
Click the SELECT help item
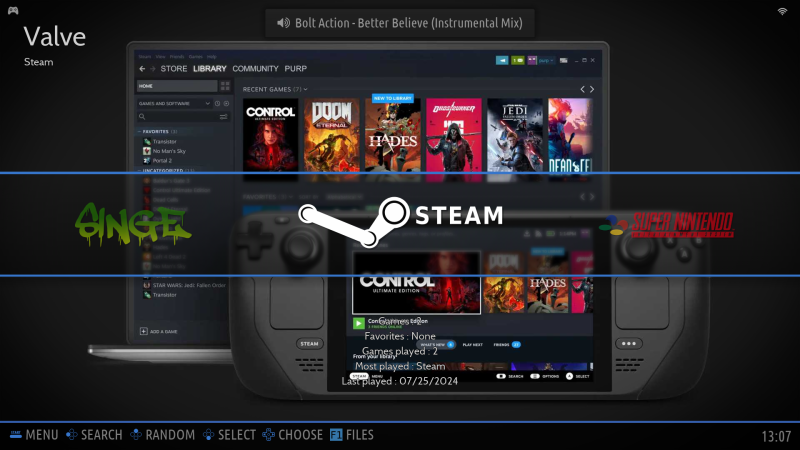229,435
